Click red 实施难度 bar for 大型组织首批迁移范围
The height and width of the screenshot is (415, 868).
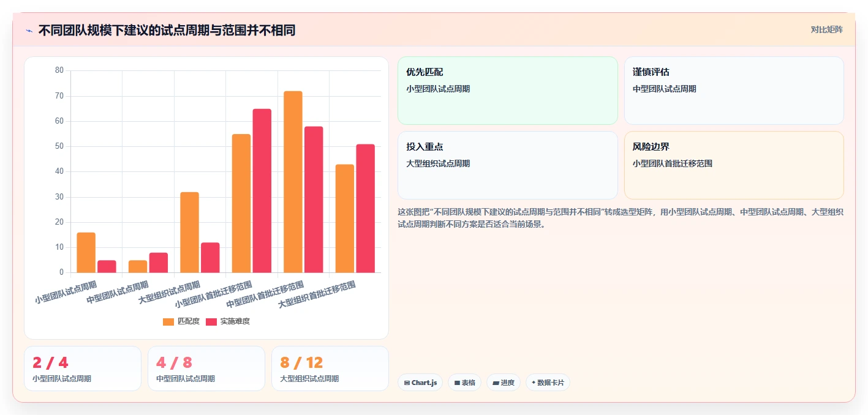[x=366, y=208]
